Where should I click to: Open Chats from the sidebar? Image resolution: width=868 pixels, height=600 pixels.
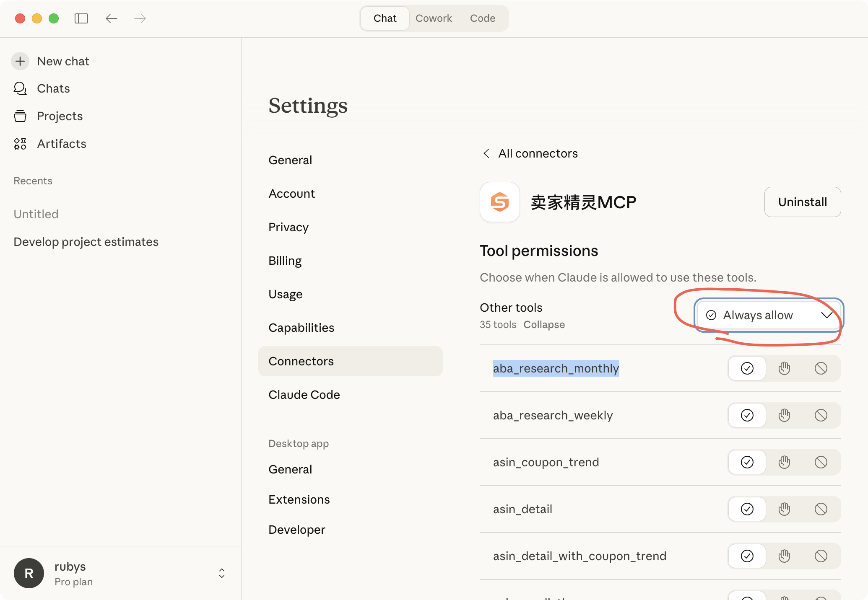53,88
